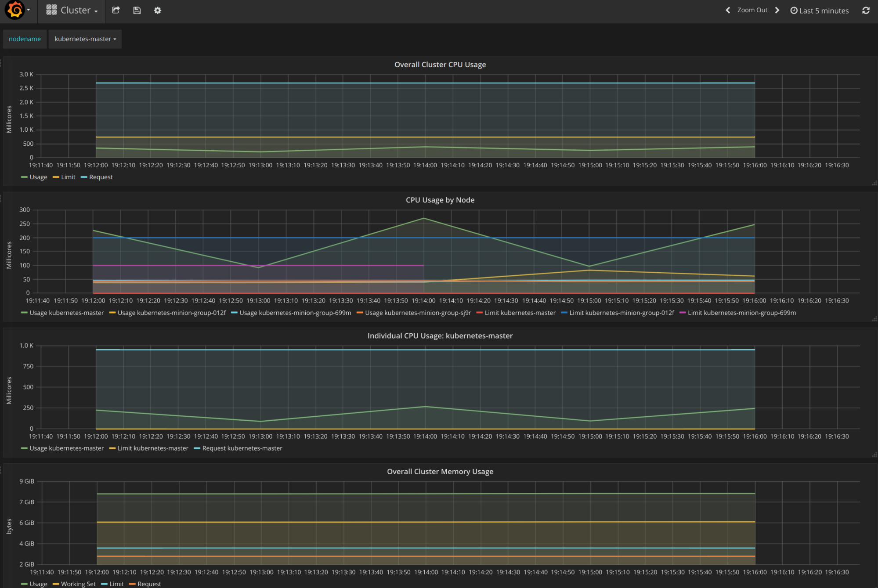Click the Cluster dashboard grid icon

(51, 10)
